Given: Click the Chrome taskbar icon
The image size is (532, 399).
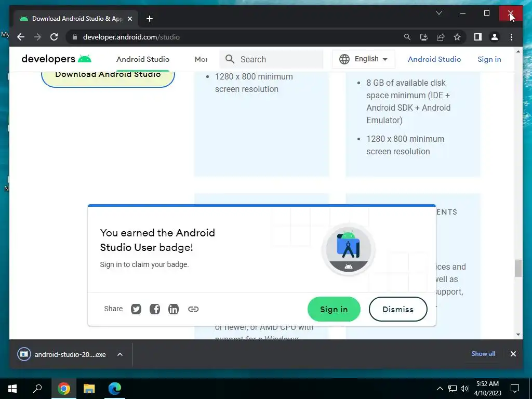Looking at the screenshot, I should coord(63,389).
